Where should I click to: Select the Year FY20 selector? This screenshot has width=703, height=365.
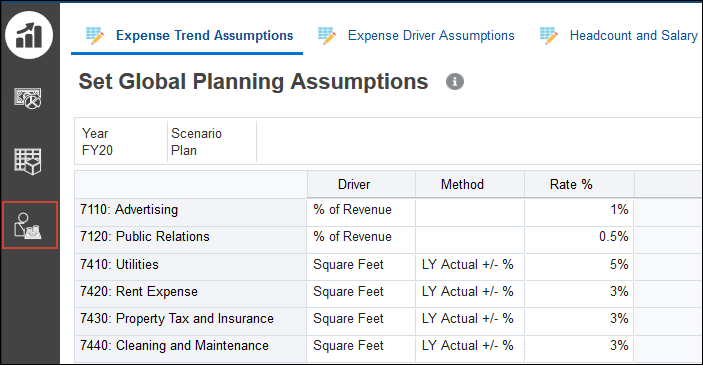(x=121, y=142)
